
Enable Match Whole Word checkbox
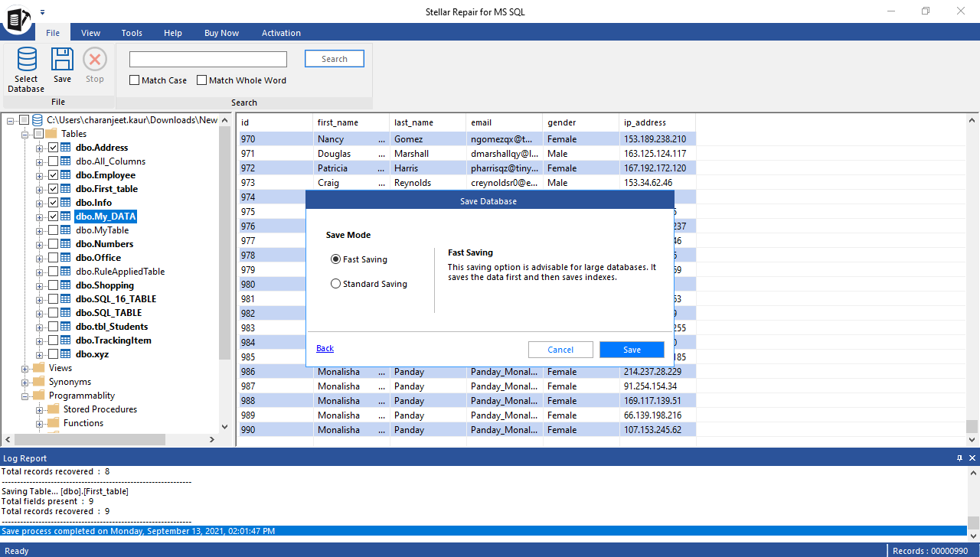pos(202,80)
